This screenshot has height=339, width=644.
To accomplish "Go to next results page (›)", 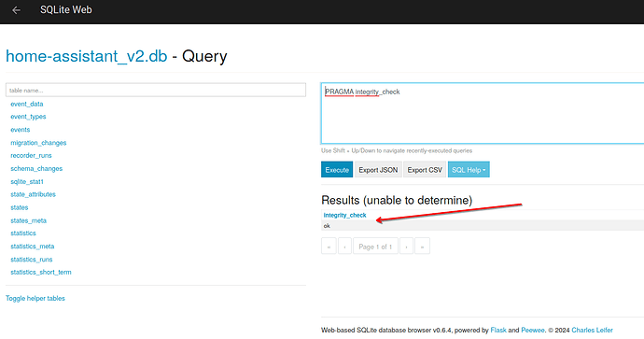I will click(406, 247).
